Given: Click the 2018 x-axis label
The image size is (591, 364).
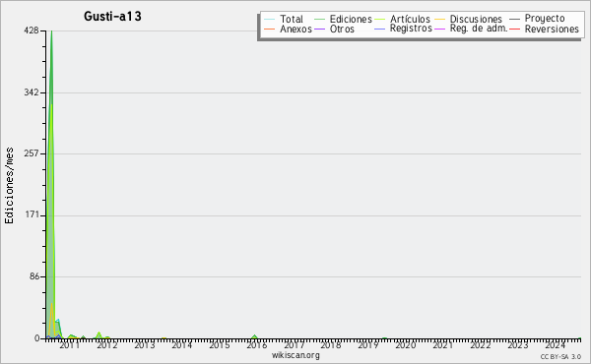Looking at the screenshot, I should tap(331, 344).
